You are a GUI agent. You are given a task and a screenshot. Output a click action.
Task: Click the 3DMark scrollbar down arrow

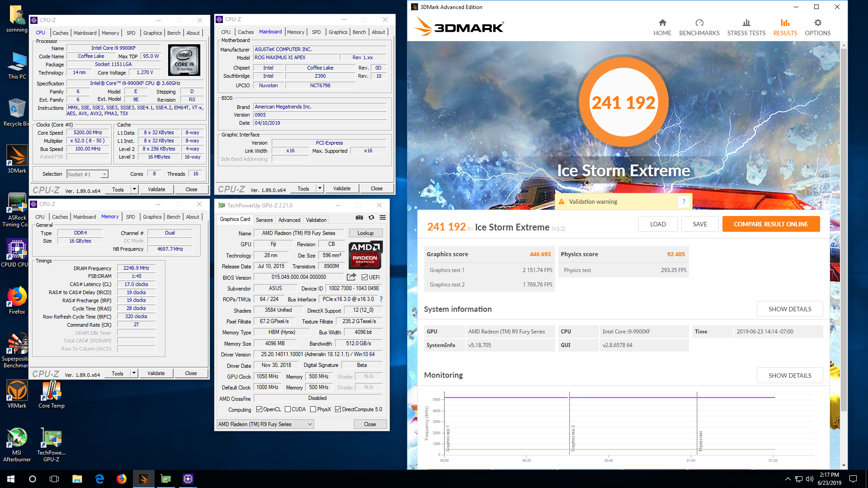(844, 465)
